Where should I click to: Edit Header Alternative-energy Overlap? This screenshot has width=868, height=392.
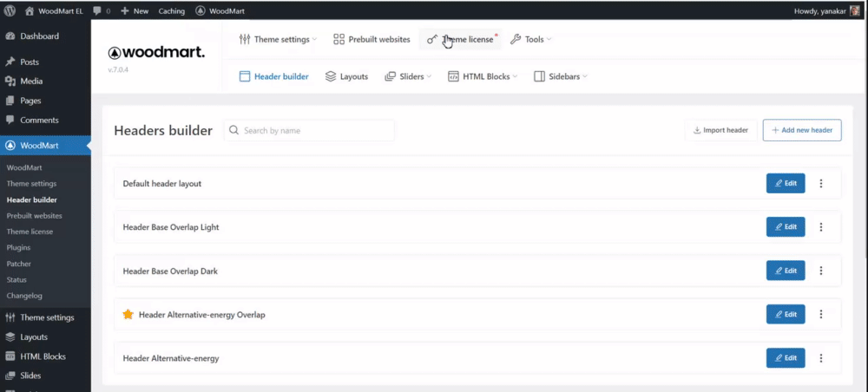786,314
